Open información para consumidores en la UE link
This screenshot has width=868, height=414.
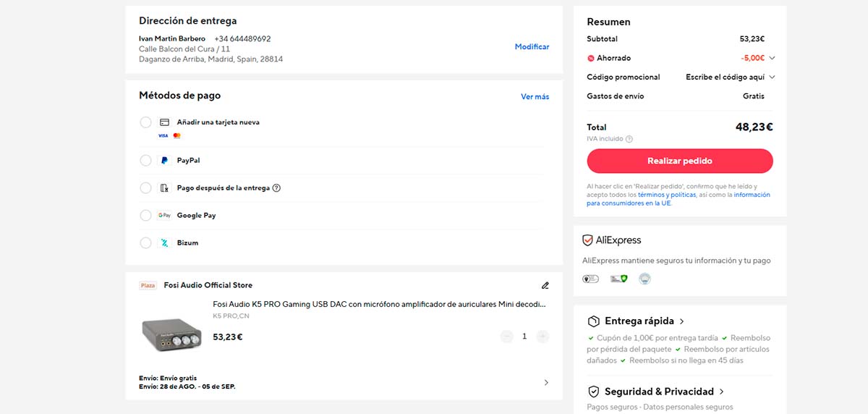[678, 199]
